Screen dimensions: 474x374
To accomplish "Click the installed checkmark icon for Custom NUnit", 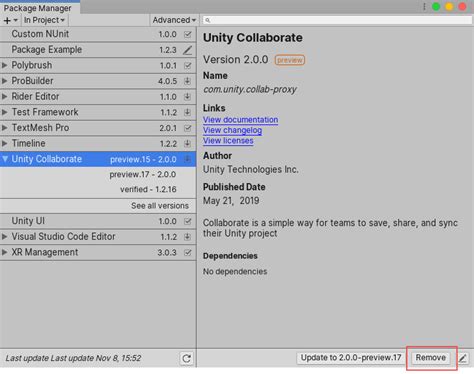I will pos(188,34).
